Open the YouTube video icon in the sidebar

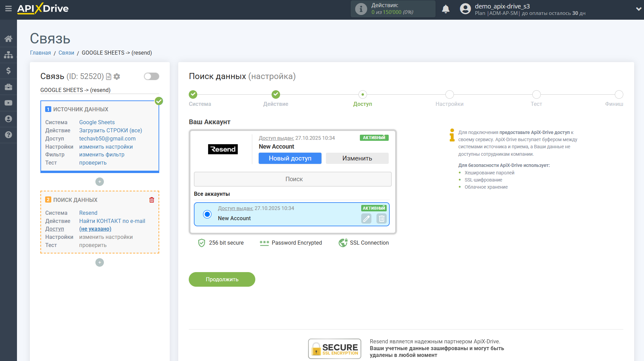(x=8, y=103)
